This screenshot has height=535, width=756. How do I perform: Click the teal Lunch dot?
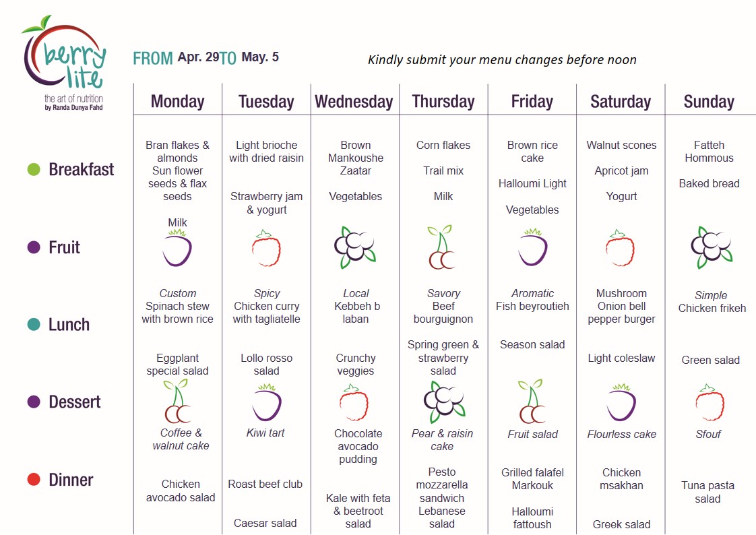click(34, 324)
